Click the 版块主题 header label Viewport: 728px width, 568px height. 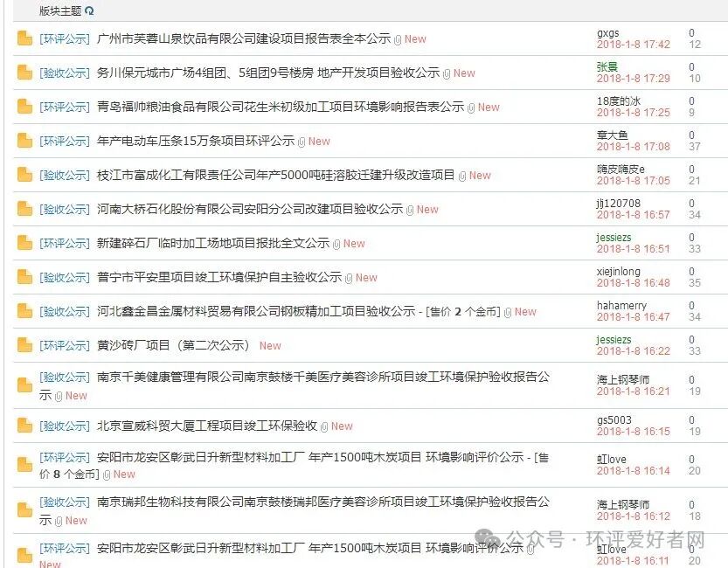[x=60, y=10]
